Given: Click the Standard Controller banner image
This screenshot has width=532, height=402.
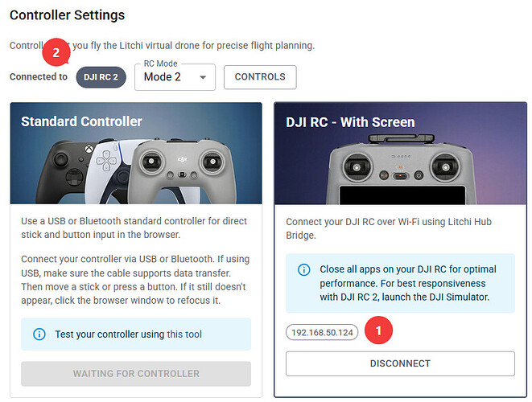Looking at the screenshot, I should click(x=136, y=154).
